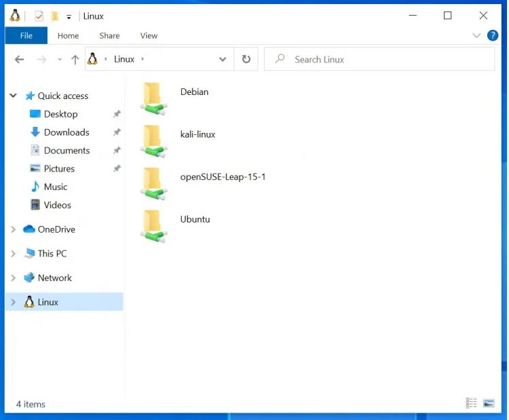Close the Linux Explorer window

click(x=483, y=15)
